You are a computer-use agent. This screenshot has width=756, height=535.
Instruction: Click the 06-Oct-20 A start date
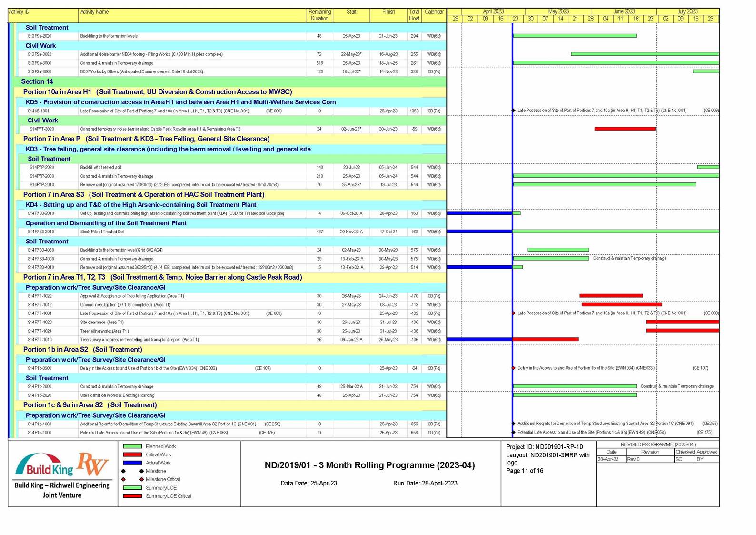pos(351,214)
